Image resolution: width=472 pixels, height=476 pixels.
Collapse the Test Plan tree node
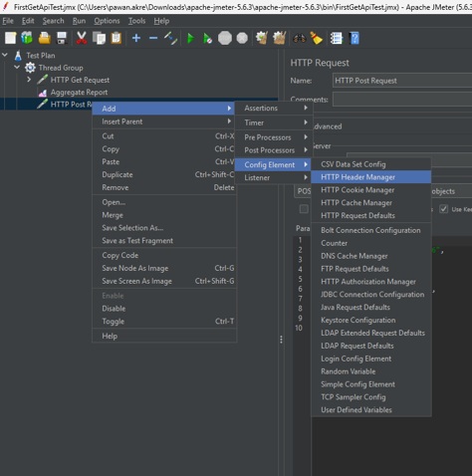pyautogui.click(x=5, y=55)
